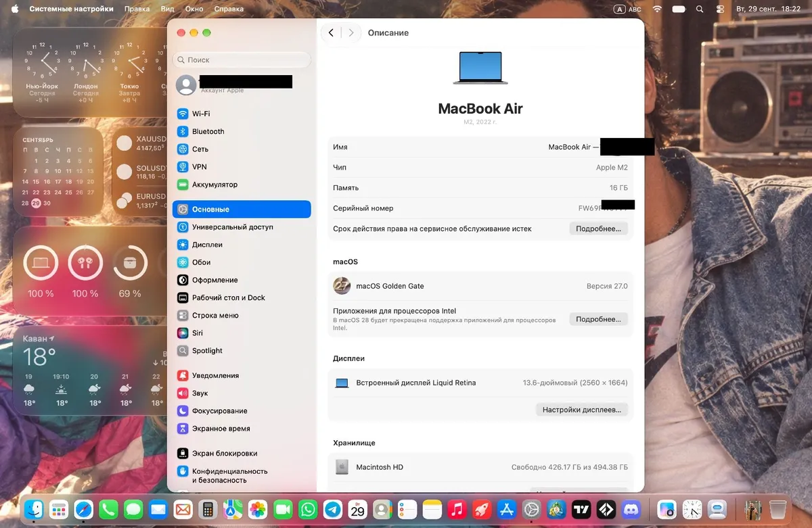Open Apple menu

point(15,9)
